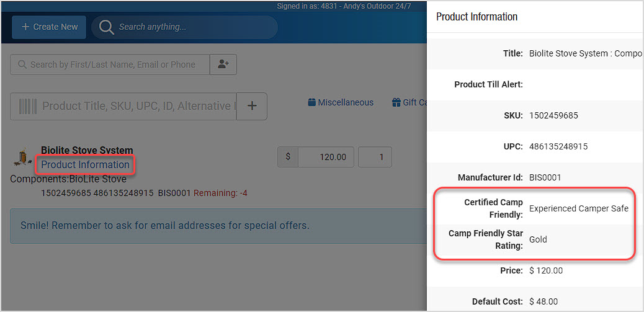Focus the customer name, email or phone search
The width and height of the screenshot is (644, 312).
tap(110, 65)
